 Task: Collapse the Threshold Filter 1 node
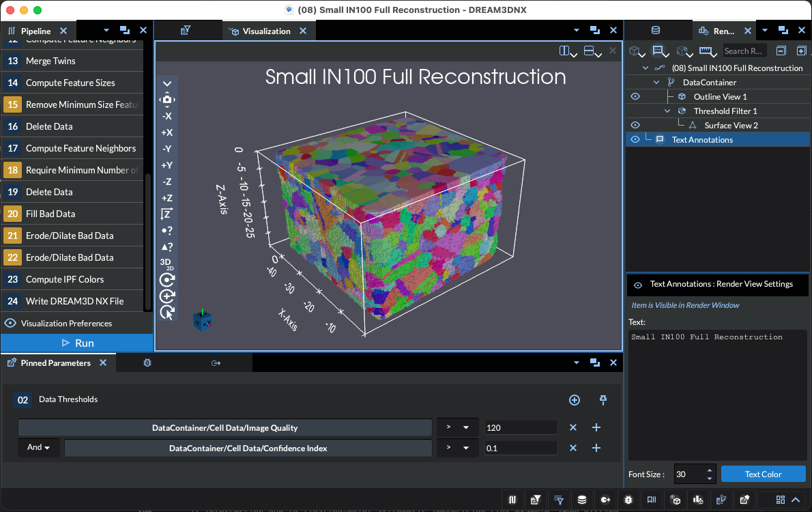point(667,111)
